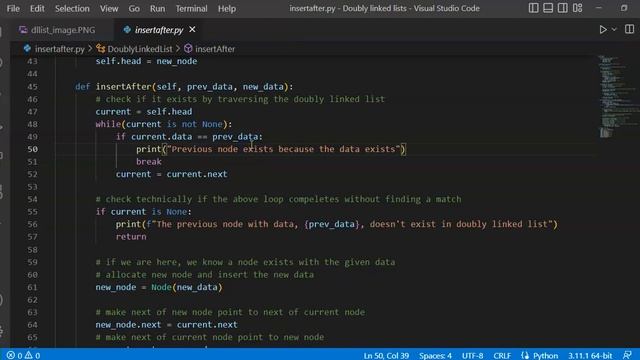640x360 pixels.
Task: Click the minimap on the right
Action: click(618, 96)
